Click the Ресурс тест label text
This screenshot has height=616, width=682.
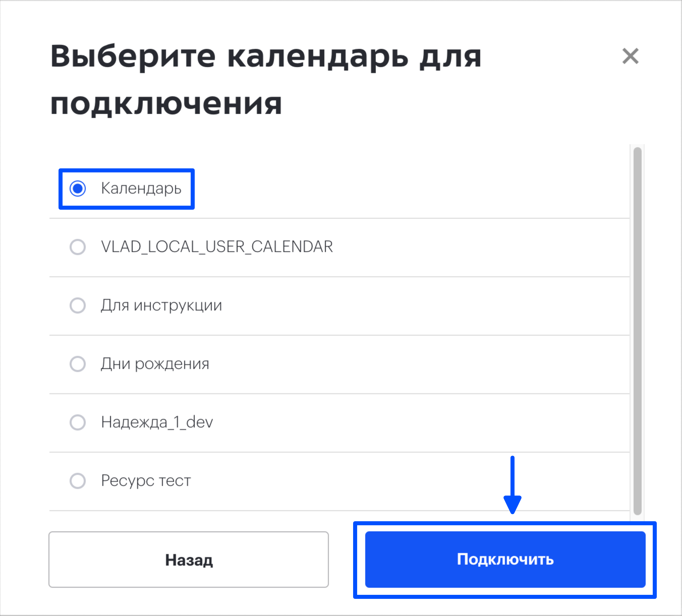(146, 481)
